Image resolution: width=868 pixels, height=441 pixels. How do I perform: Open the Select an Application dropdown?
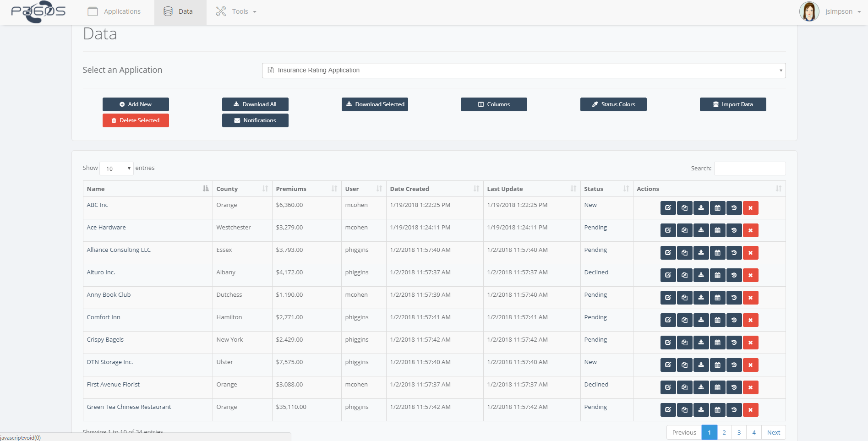(x=524, y=71)
